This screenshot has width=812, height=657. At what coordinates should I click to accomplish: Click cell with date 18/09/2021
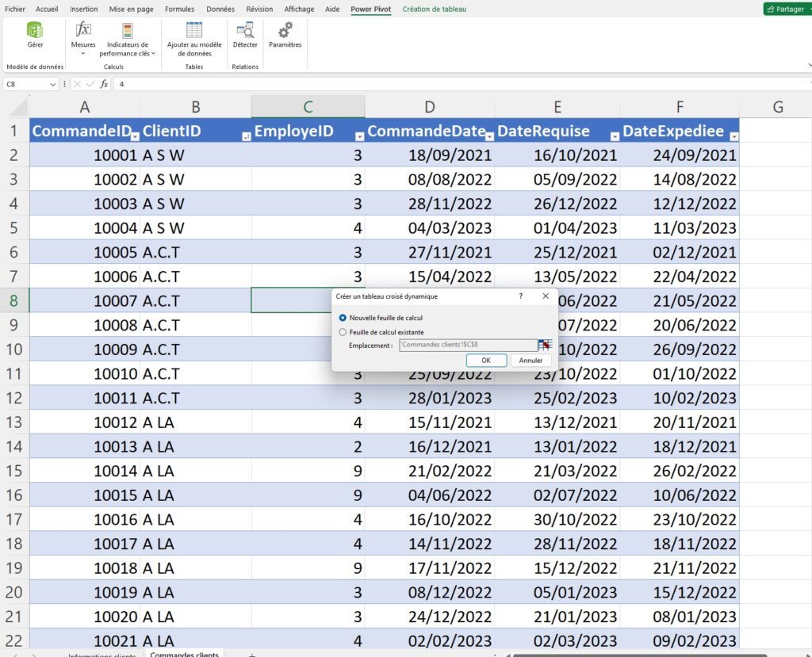[430, 155]
